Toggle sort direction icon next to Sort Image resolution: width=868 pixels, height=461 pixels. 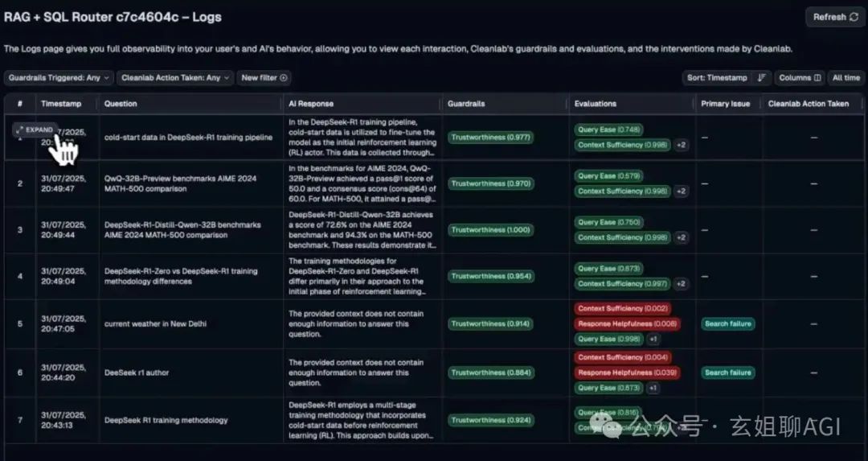pos(762,78)
